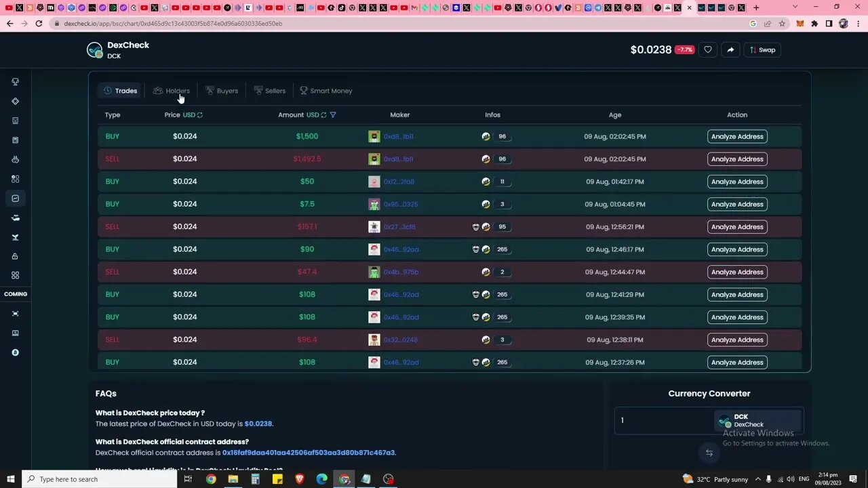This screenshot has width=868, height=488.
Task: Click the Type column header
Action: pyautogui.click(x=113, y=115)
